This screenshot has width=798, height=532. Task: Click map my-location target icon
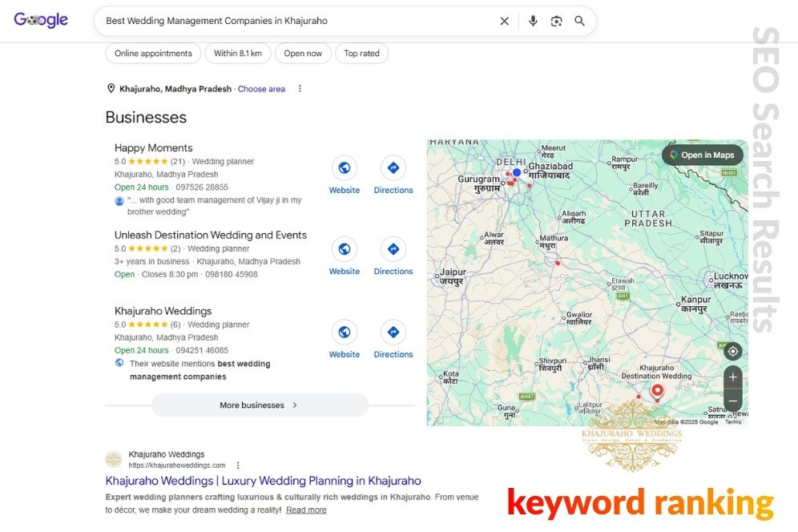pyautogui.click(x=733, y=351)
